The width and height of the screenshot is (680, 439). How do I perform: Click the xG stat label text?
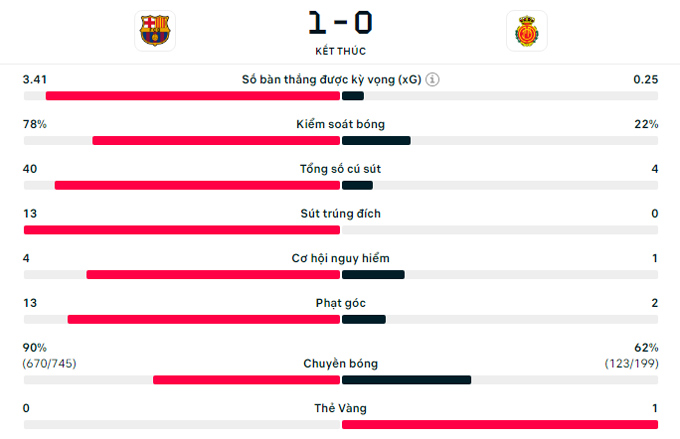pyautogui.click(x=331, y=79)
